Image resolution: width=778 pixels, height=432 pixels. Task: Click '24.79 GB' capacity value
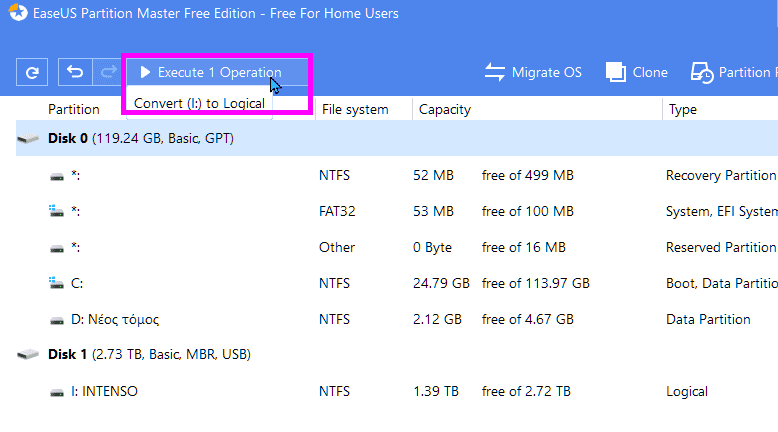(441, 283)
